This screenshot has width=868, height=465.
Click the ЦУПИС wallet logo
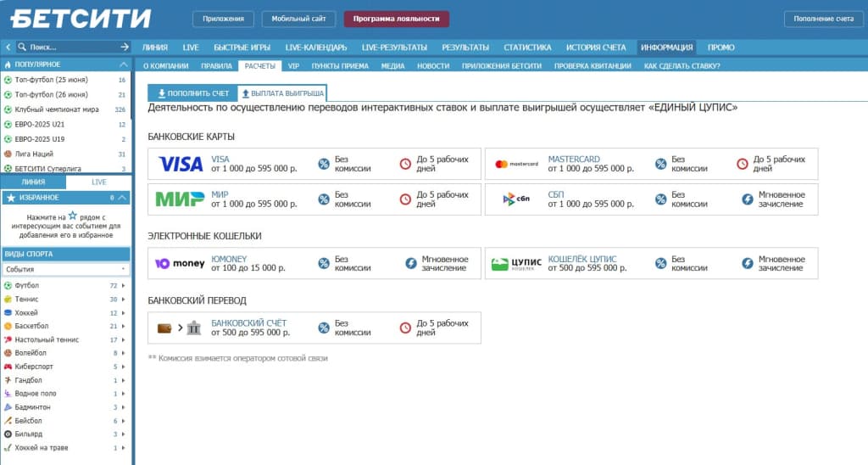pos(516,263)
